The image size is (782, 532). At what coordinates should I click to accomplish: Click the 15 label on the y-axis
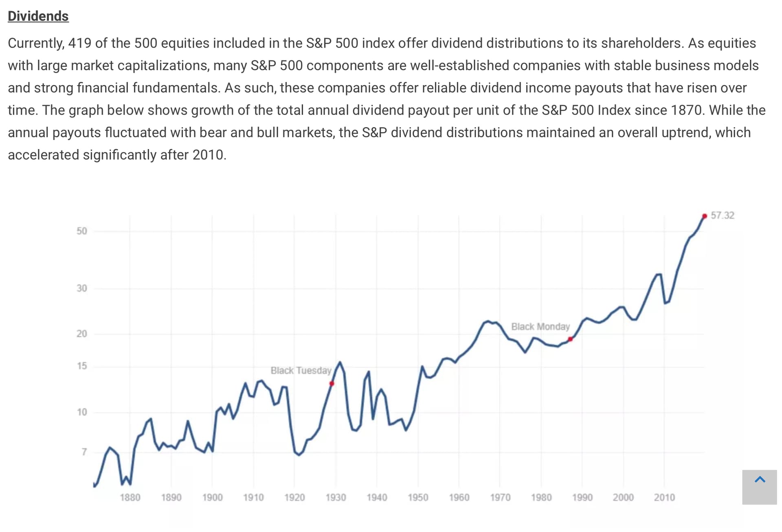tap(82, 366)
